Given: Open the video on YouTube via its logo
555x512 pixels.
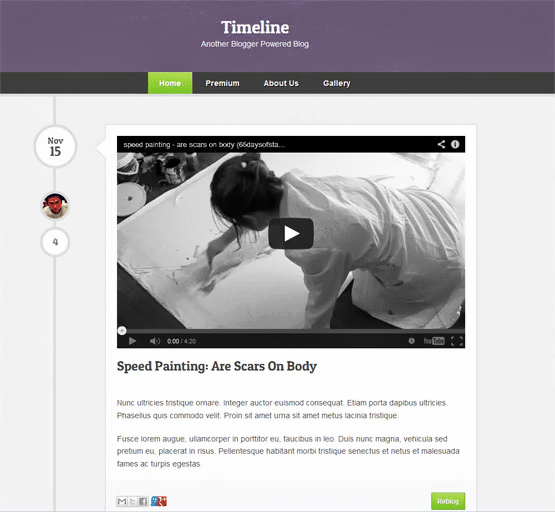Looking at the screenshot, I should 434,341.
